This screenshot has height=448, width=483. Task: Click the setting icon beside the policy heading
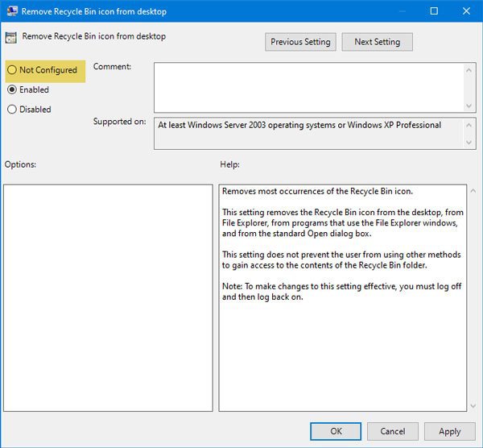click(11, 37)
